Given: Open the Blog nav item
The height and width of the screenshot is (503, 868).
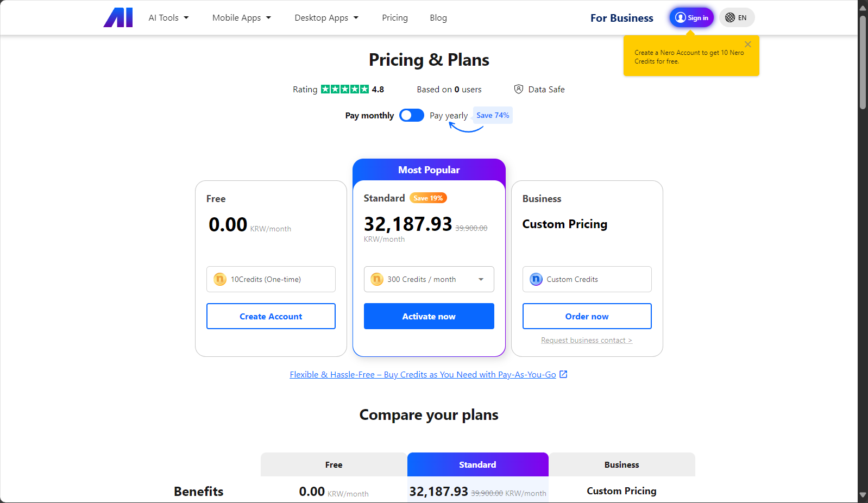Looking at the screenshot, I should coord(438,17).
